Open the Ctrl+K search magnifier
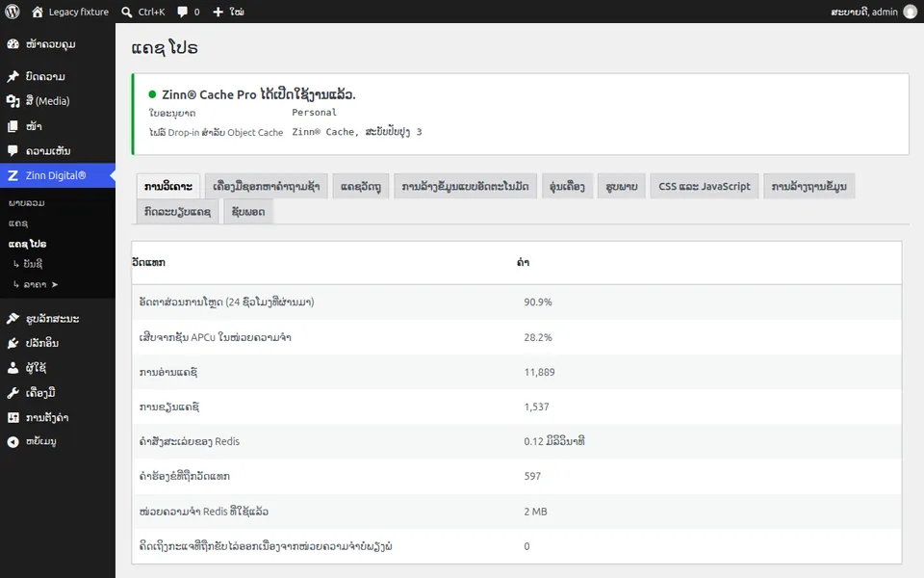Image resolution: width=924 pixels, height=578 pixels. [127, 12]
